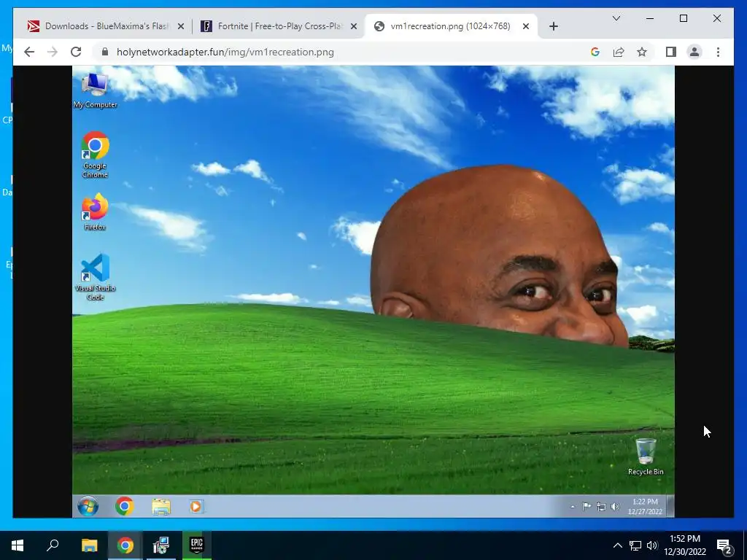Image resolution: width=747 pixels, height=560 pixels.
Task: Select the vm1recreation.png tab
Action: (451, 26)
